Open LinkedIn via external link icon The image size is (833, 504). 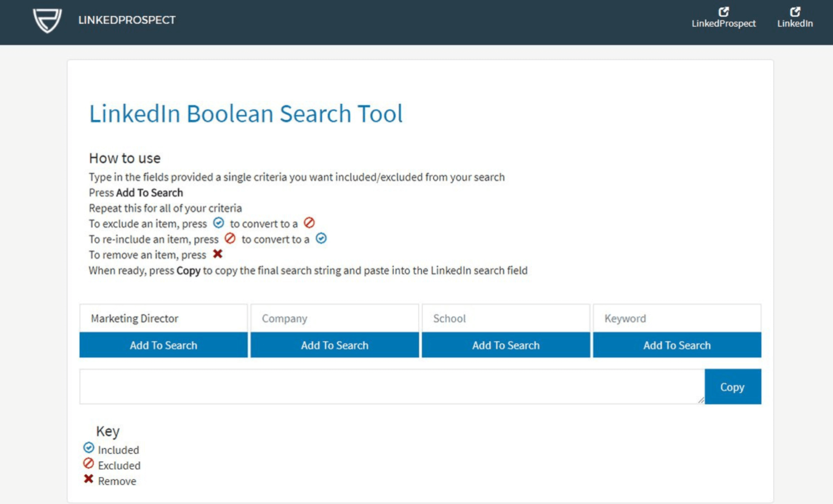click(x=795, y=10)
